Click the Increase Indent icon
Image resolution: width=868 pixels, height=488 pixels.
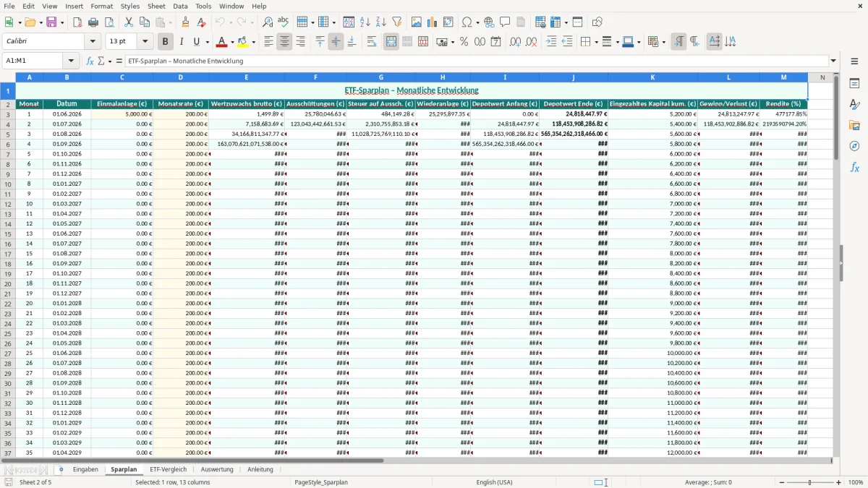pos(551,42)
